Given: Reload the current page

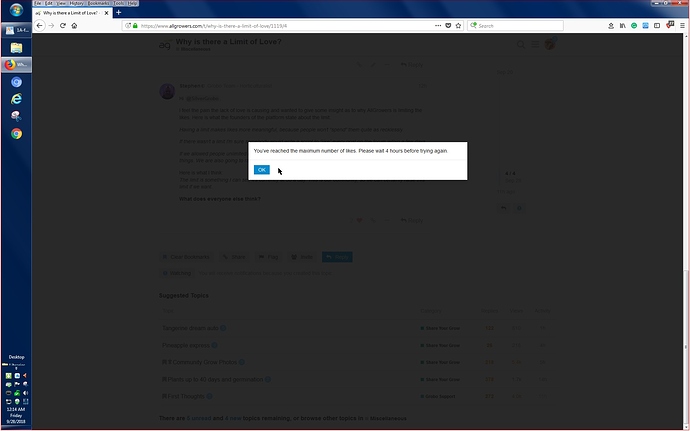Looking at the screenshot, I should click(63, 26).
